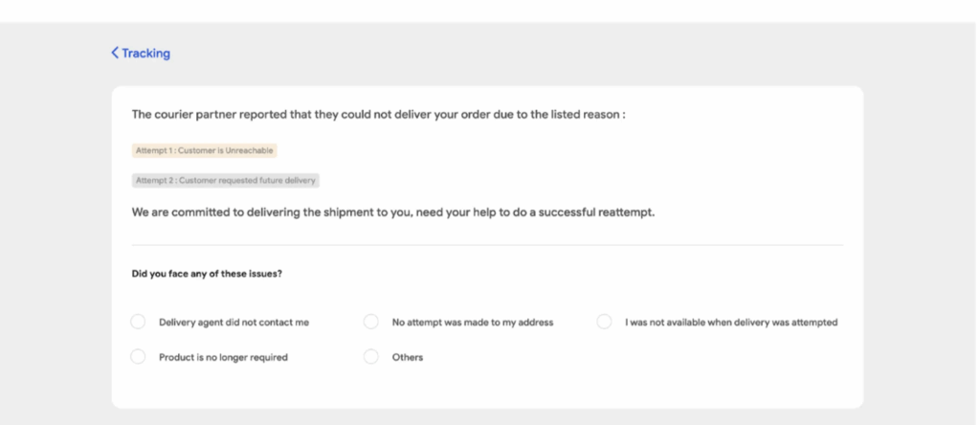Click the 'No attempt was made to my address' label text
980x425 pixels.
click(x=473, y=323)
